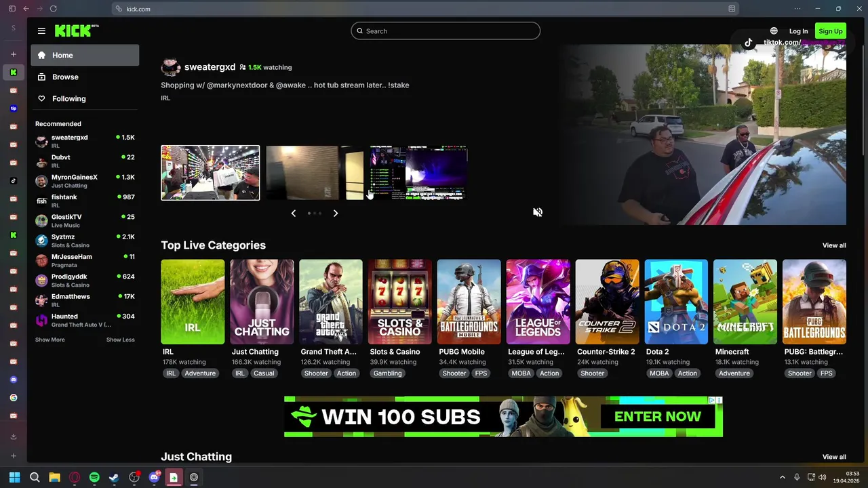Open browser three-dots menu in title bar
This screenshot has height=488, width=868.
(797, 9)
